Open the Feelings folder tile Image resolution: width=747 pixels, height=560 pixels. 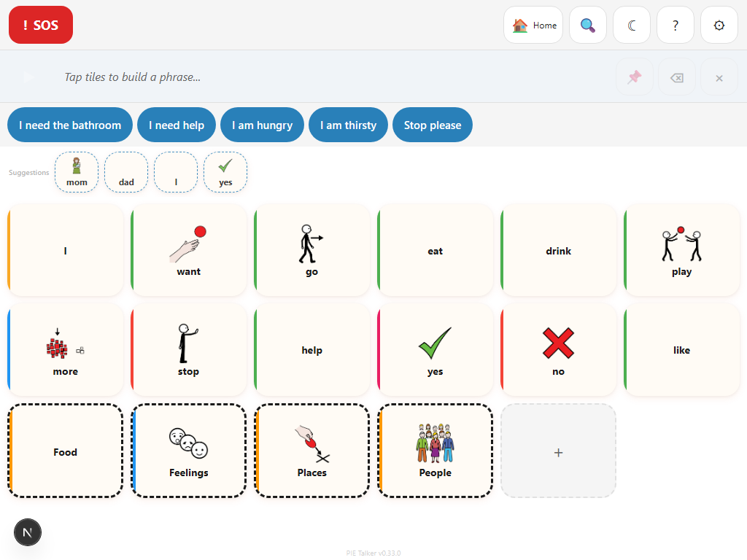tap(189, 451)
